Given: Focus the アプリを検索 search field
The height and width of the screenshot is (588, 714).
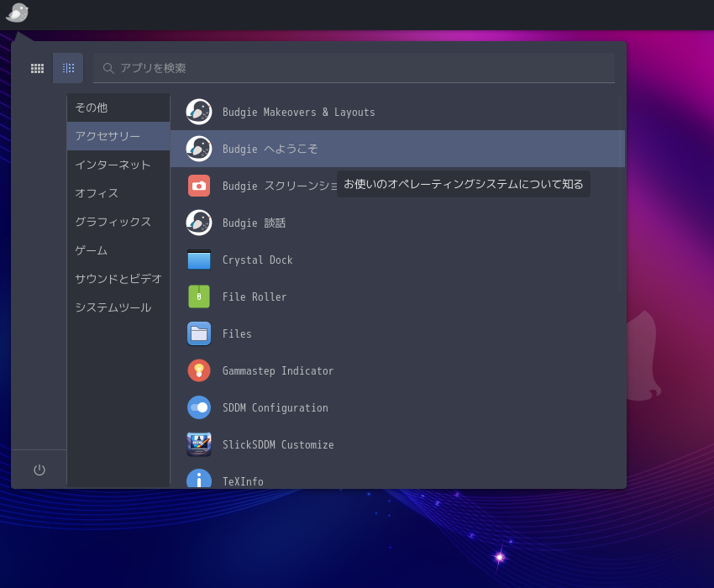Looking at the screenshot, I should (x=354, y=68).
